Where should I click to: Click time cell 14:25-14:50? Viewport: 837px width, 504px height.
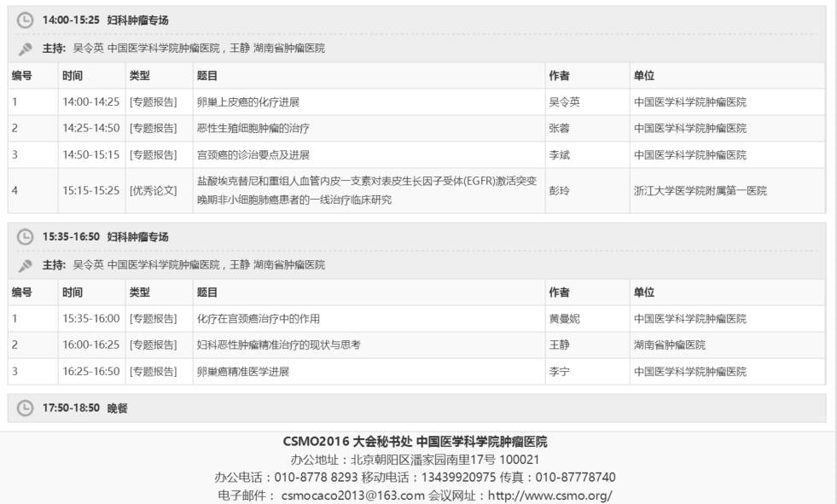(x=90, y=129)
